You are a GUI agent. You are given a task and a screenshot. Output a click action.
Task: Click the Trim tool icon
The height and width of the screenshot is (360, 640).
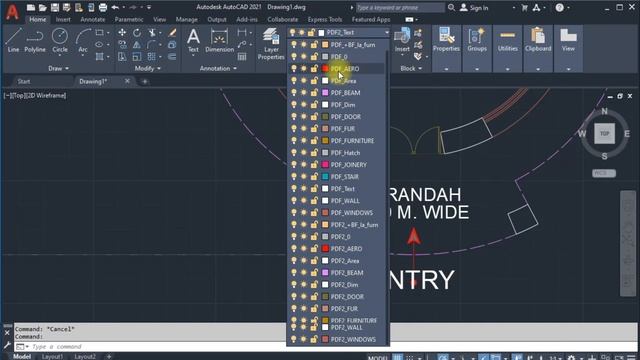(x=152, y=33)
